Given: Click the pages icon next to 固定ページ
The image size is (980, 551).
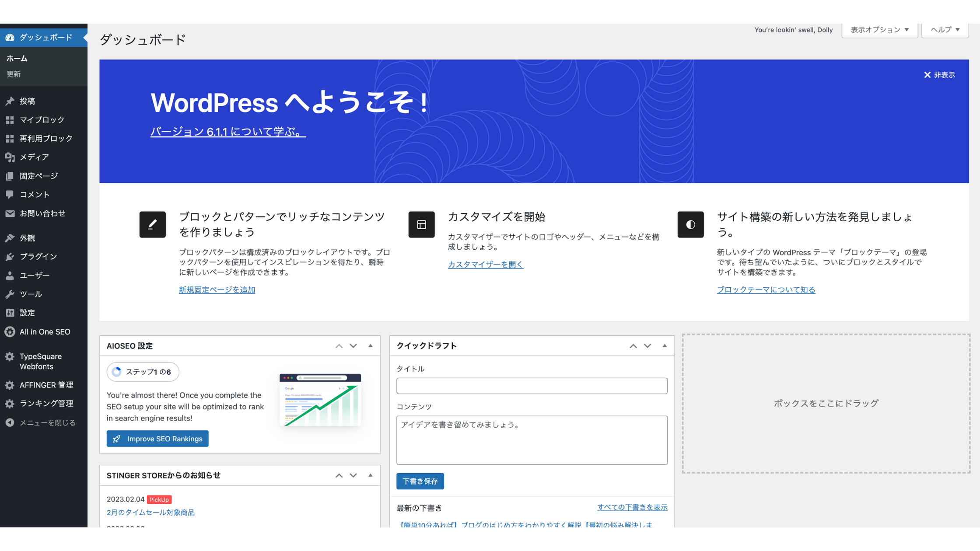Looking at the screenshot, I should tap(10, 176).
